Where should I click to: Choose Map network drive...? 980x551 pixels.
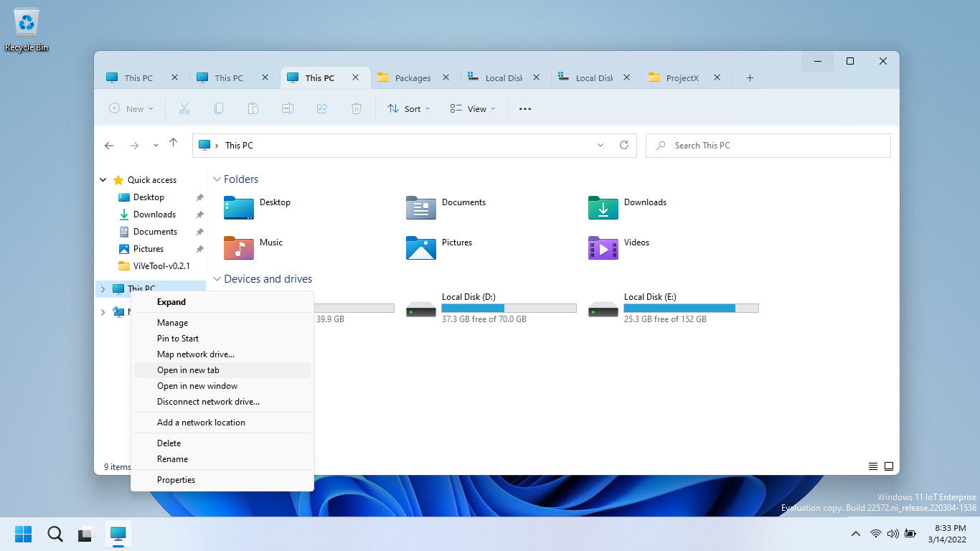tap(222, 354)
